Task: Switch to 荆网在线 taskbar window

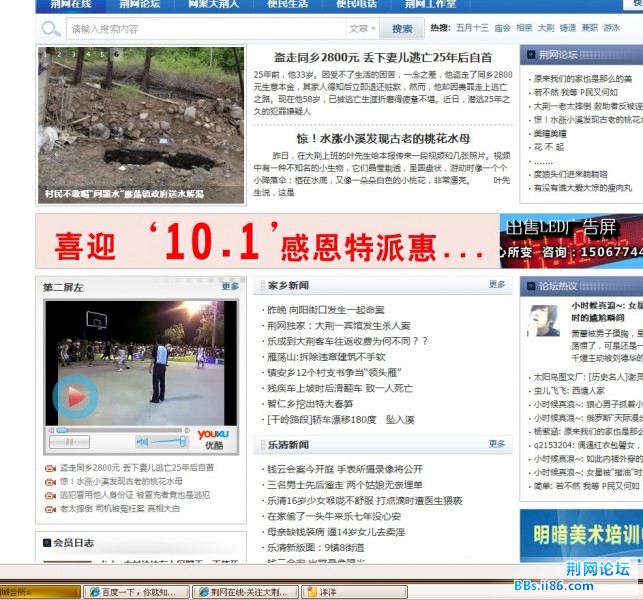Action: pyautogui.click(x=248, y=592)
